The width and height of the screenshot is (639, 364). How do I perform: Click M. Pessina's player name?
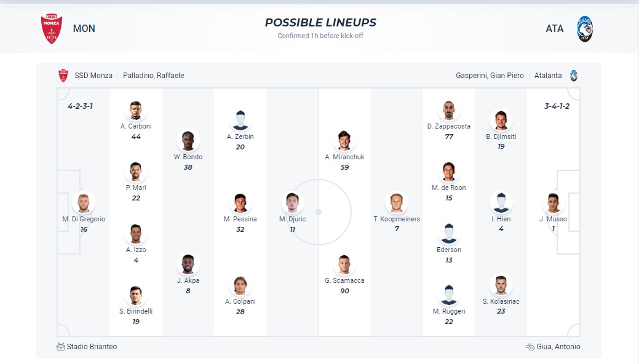(x=240, y=219)
